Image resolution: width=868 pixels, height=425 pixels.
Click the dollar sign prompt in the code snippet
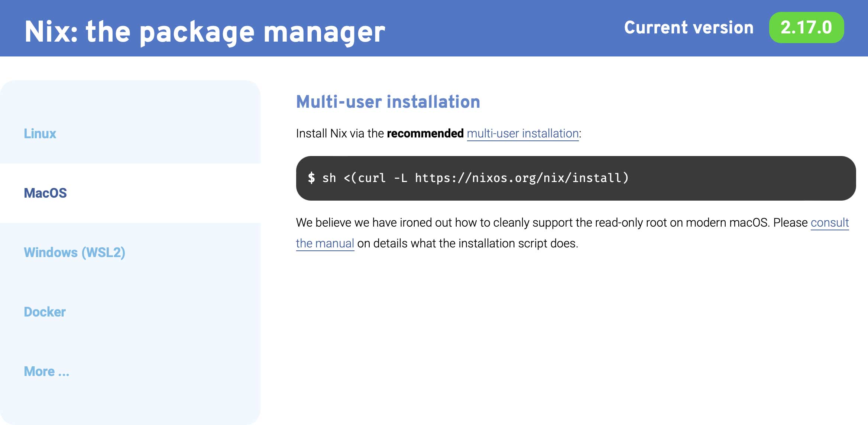(x=311, y=178)
